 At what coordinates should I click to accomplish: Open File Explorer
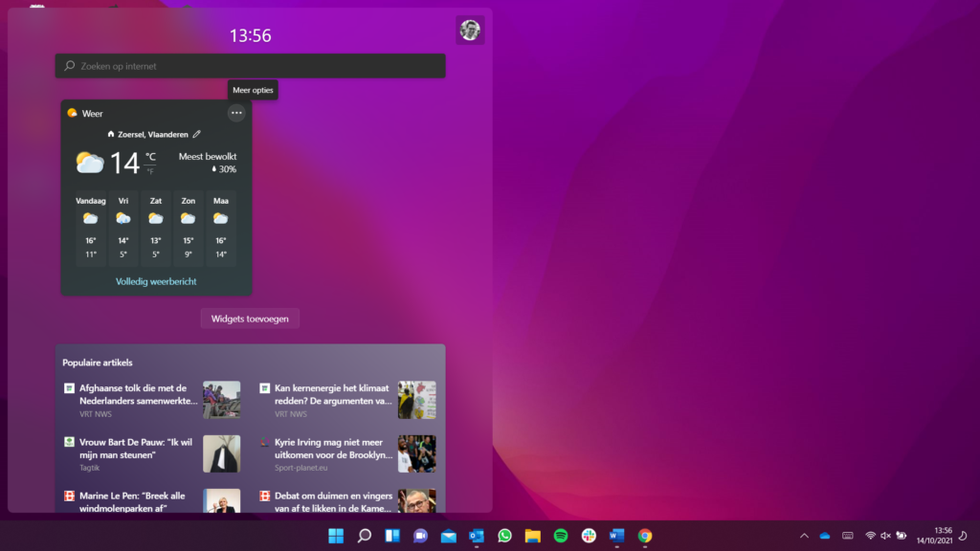coord(532,536)
